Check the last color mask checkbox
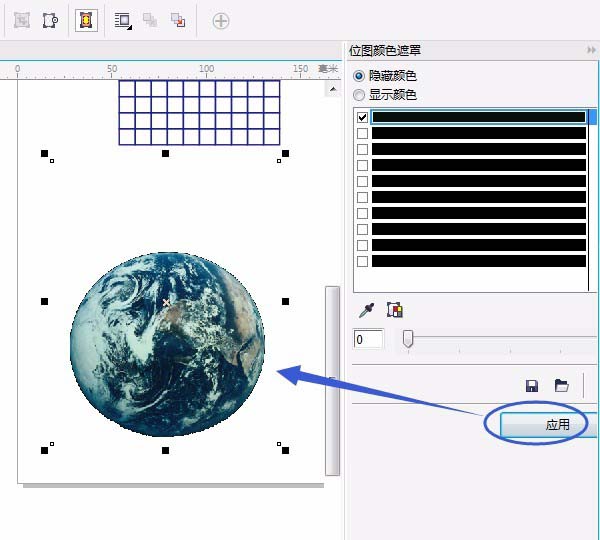The width and height of the screenshot is (600, 540). (362, 261)
